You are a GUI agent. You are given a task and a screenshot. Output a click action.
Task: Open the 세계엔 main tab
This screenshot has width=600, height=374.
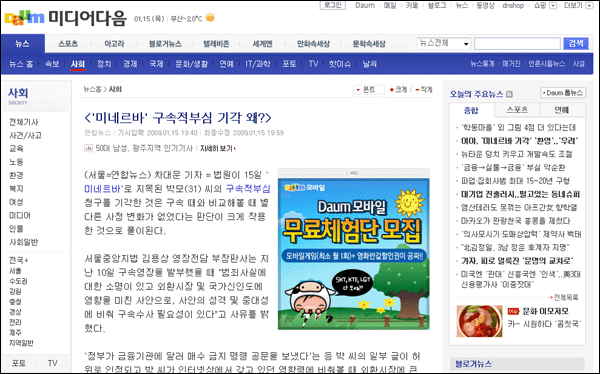(262, 44)
